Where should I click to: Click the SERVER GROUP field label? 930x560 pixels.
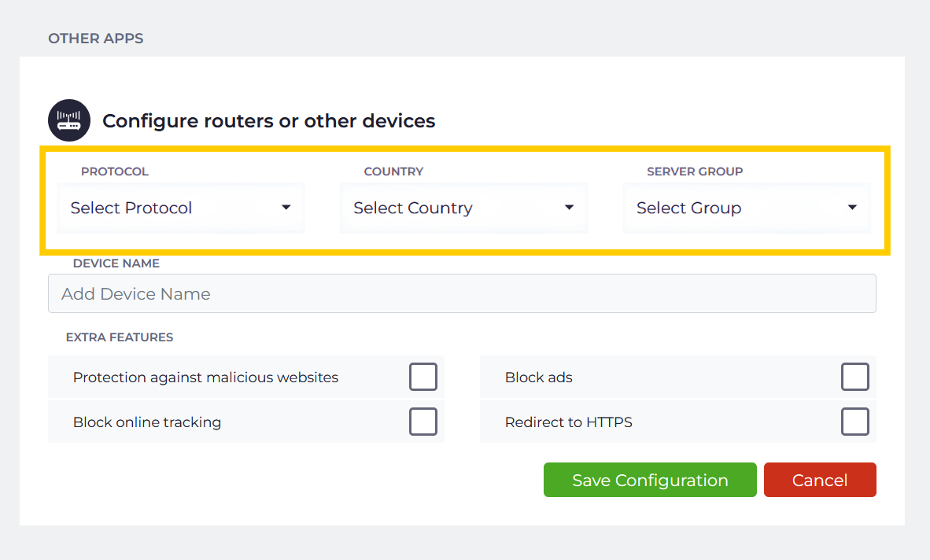tap(695, 171)
